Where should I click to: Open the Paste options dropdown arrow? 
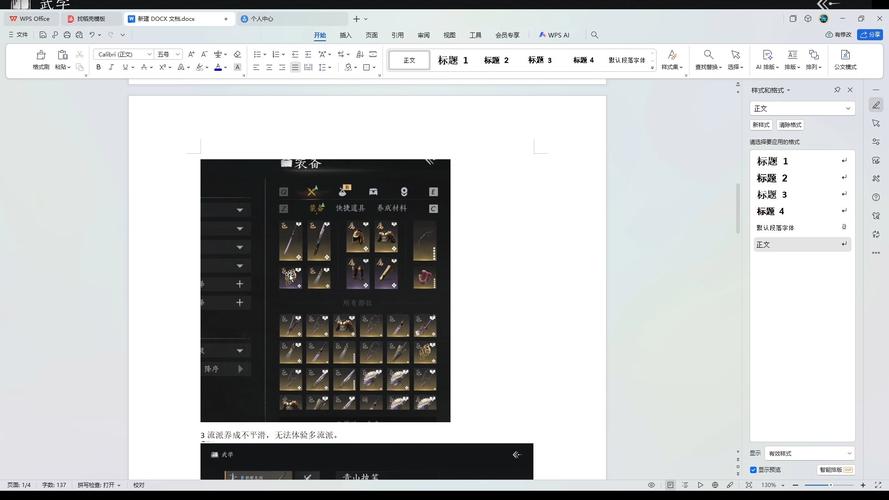[69, 67]
